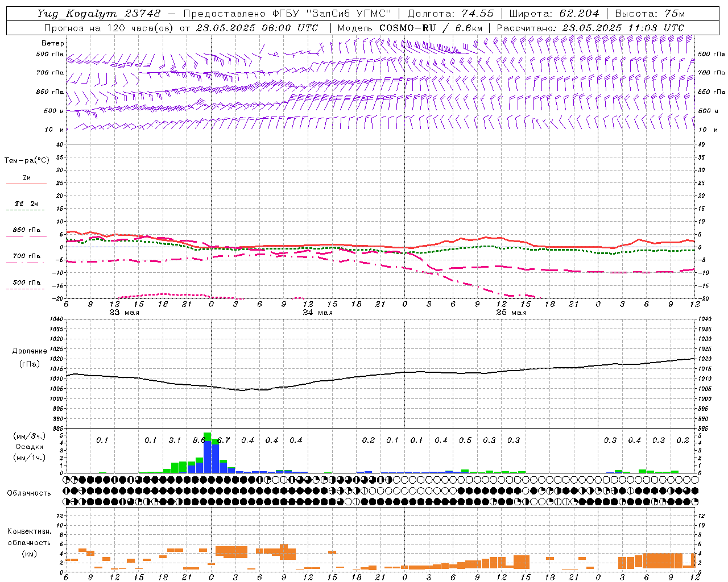This screenshot has width=728, height=582.
Task: Click the '(мм/1ч.)' precipitation unit label
Action: [29, 458]
